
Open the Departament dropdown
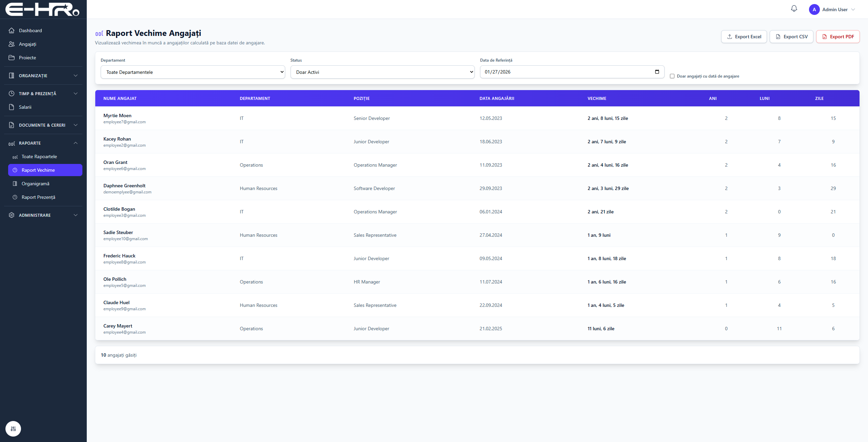193,72
